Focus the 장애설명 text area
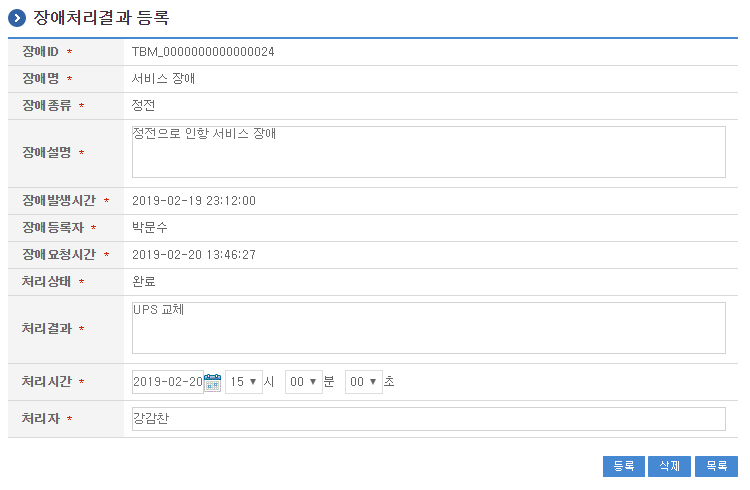 (x=428, y=152)
